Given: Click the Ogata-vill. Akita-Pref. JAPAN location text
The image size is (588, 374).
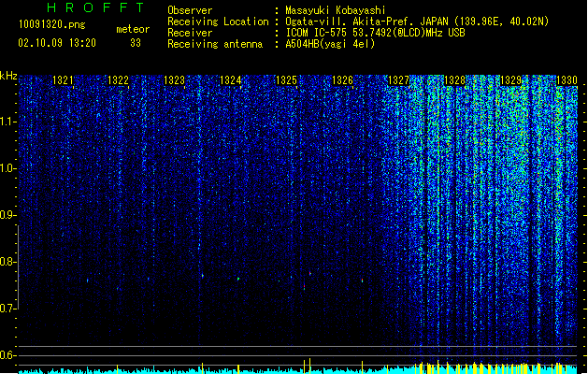Looking at the screenshot, I should [x=417, y=22].
